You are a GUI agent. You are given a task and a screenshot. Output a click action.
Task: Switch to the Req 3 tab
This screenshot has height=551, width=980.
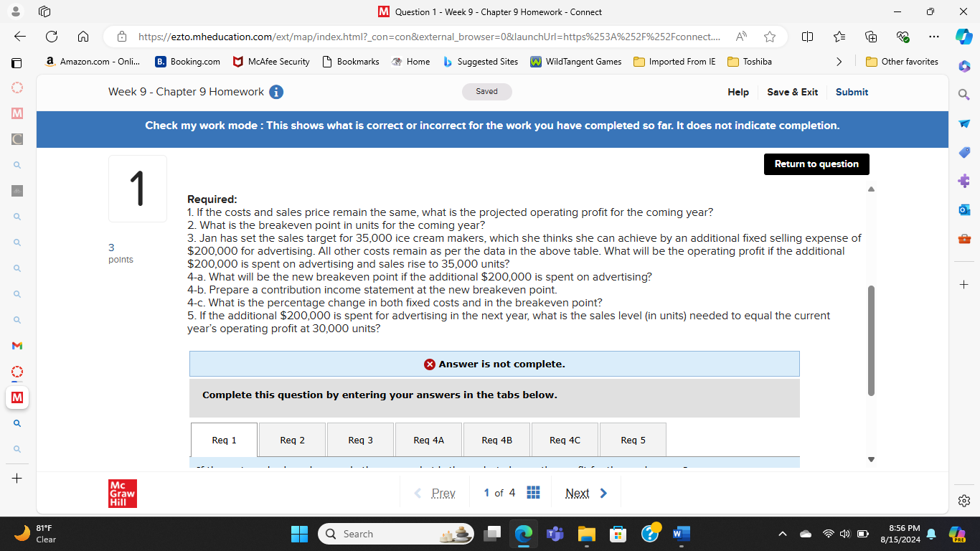click(x=360, y=439)
